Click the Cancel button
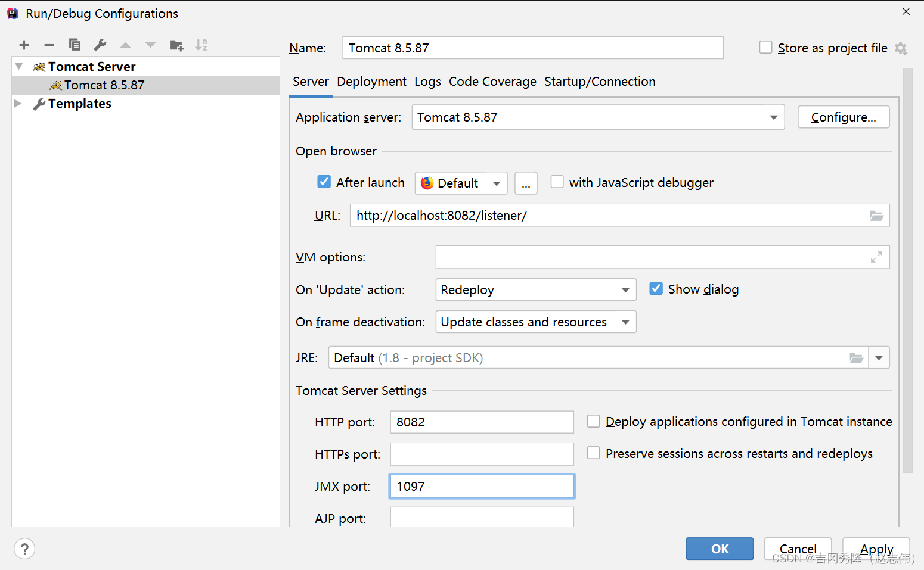Screen dimensions: 924x570 click(798, 549)
